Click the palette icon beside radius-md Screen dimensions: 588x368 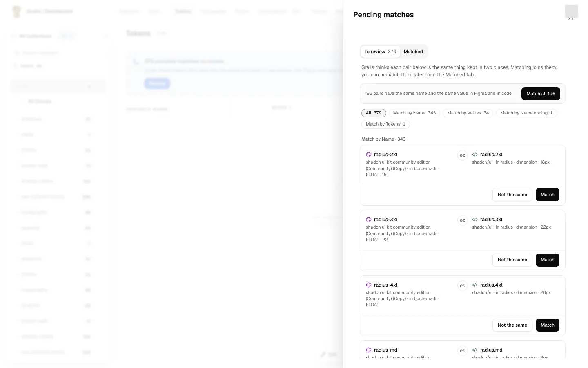coord(369,350)
